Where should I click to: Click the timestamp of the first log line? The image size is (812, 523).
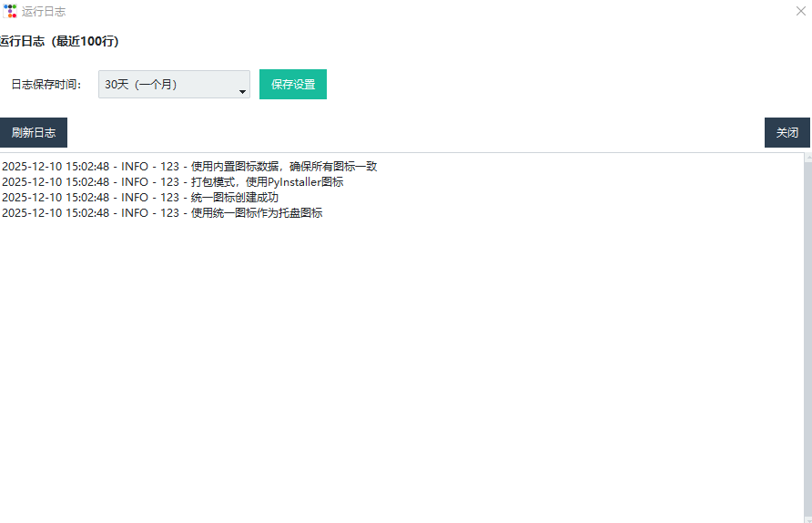[x=56, y=167]
